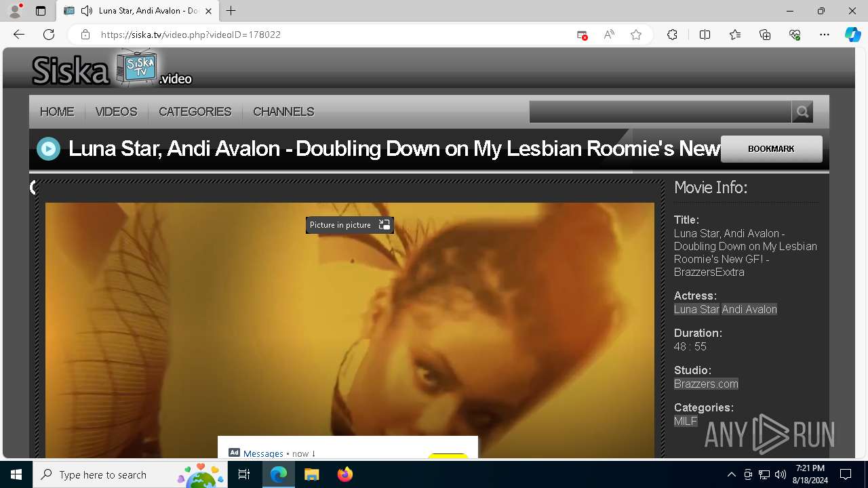Image resolution: width=868 pixels, height=488 pixels.
Task: Add this page to favorites star
Action: point(636,35)
